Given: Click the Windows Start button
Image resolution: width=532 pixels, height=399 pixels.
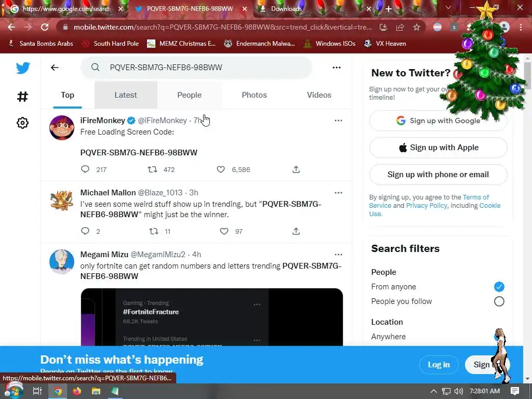Looking at the screenshot, I should pos(13,391).
